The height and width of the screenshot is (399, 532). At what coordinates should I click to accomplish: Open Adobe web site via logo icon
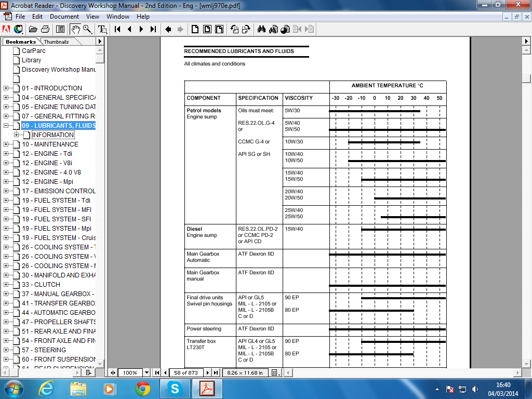coord(6,29)
